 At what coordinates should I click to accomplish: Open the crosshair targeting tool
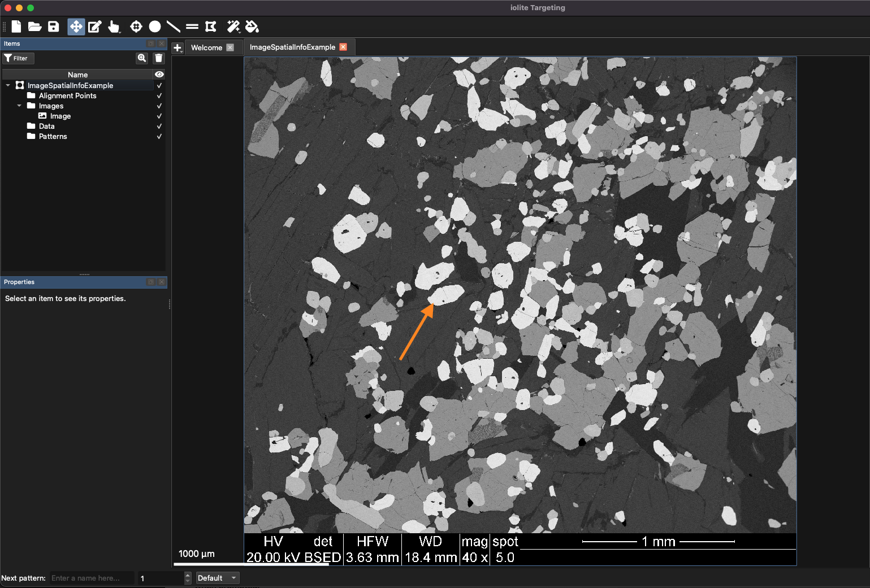tap(136, 27)
